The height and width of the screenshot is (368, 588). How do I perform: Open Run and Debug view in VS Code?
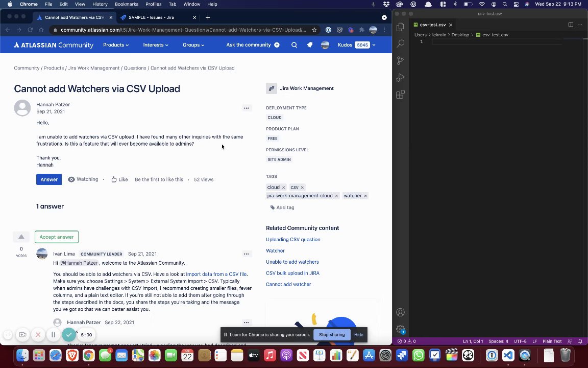[400, 77]
